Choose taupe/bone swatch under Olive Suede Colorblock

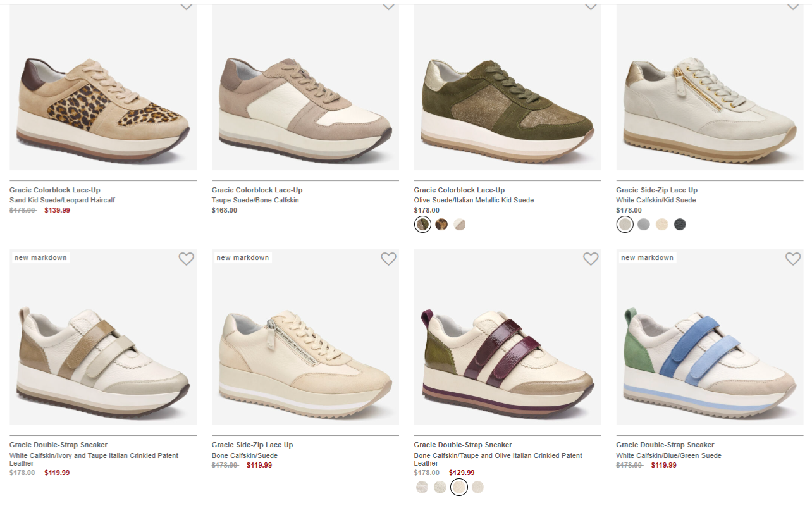460,225
